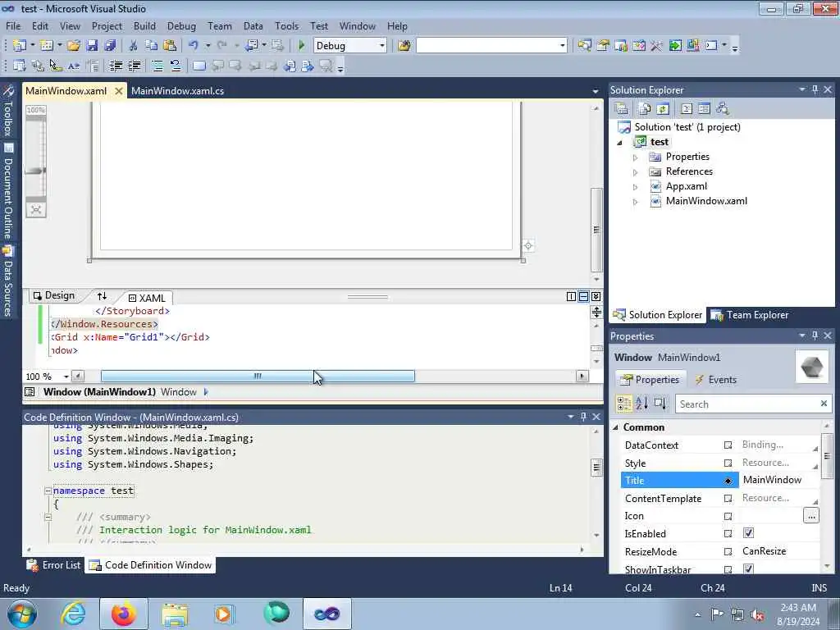
Task: Switch to MainWindow.xaml.cs tab
Action: [177, 90]
